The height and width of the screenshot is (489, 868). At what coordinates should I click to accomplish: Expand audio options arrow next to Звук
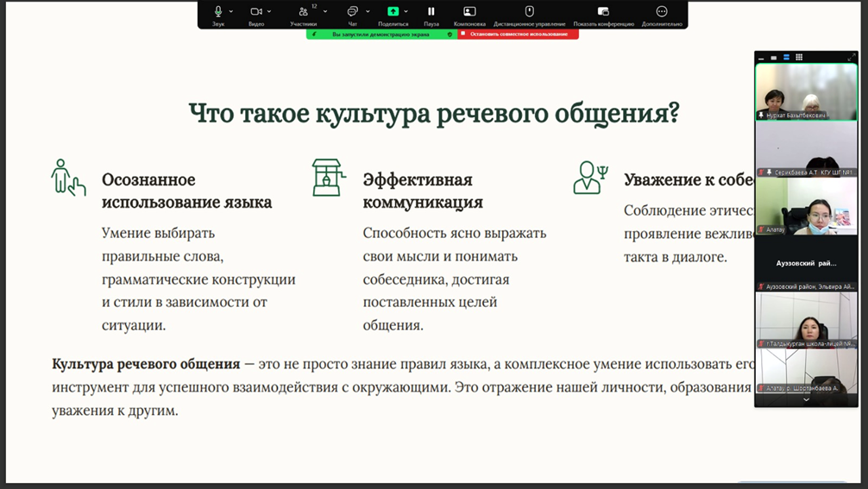tap(232, 11)
